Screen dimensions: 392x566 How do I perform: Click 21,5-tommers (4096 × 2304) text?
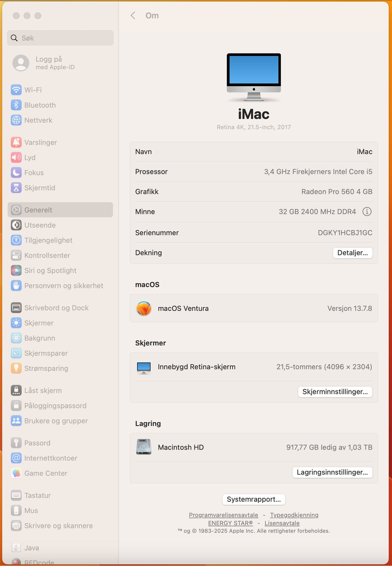pos(324,367)
